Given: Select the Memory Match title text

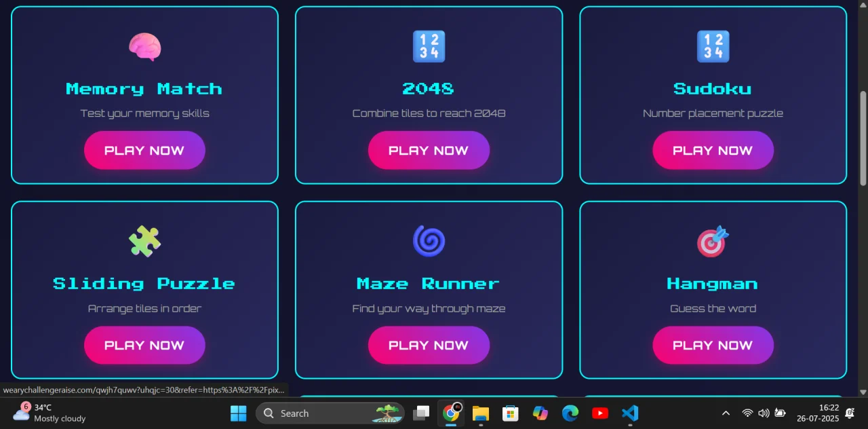Looking at the screenshot, I should click(144, 89).
